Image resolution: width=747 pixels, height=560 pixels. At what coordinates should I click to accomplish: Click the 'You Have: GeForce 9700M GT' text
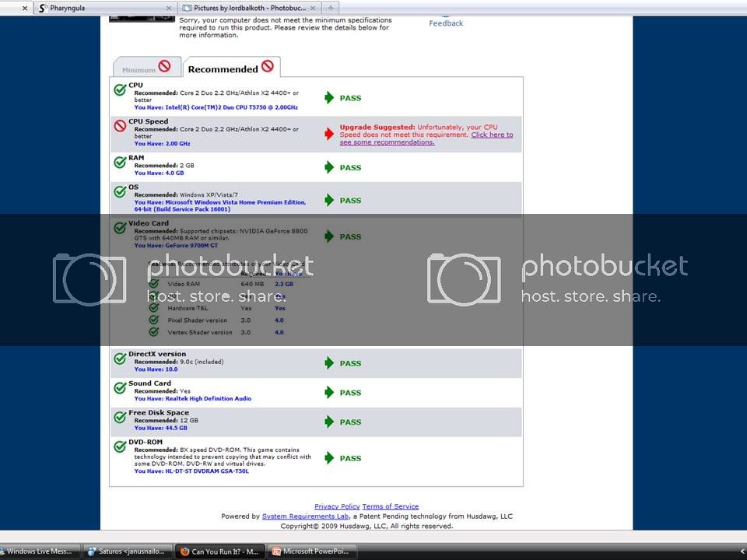tap(176, 246)
